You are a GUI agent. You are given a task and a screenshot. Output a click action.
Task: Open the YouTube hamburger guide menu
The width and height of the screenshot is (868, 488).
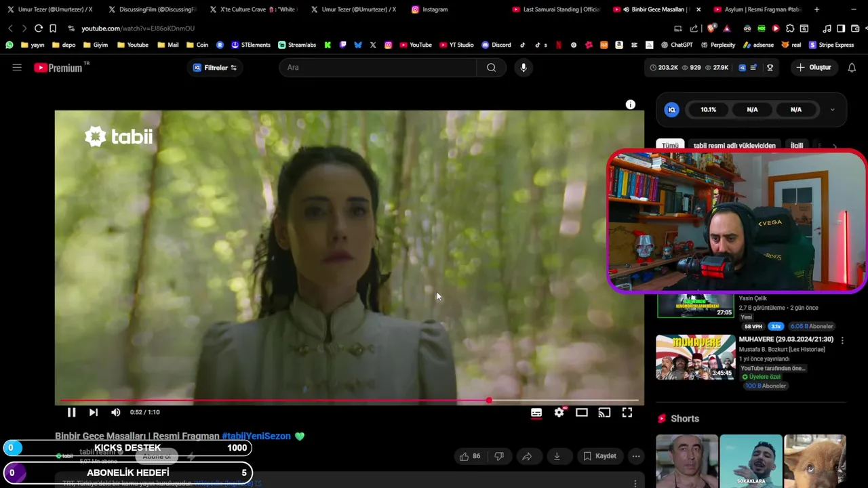[x=17, y=67]
